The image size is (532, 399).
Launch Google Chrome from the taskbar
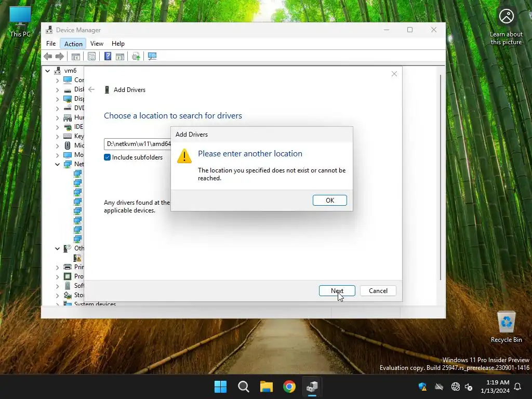289,387
